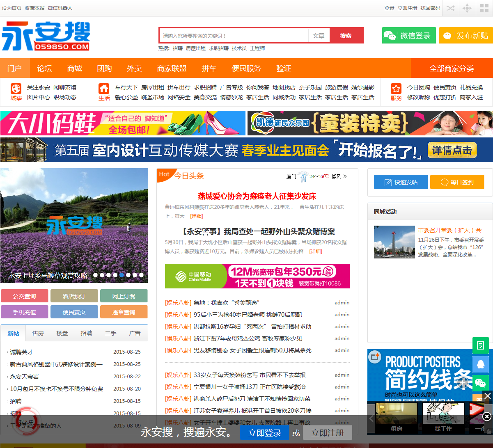The image size is (493, 448).
Task: Click the 详情点击 button on design banner
Action: coord(452,150)
